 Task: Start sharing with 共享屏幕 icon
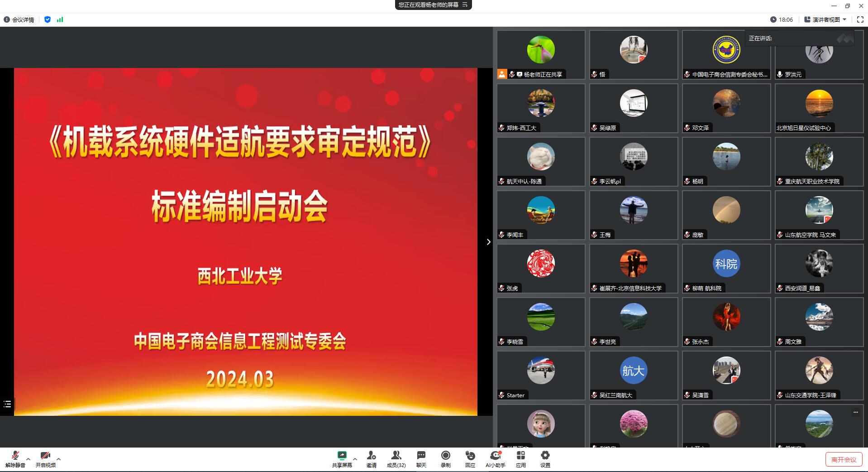(342, 459)
